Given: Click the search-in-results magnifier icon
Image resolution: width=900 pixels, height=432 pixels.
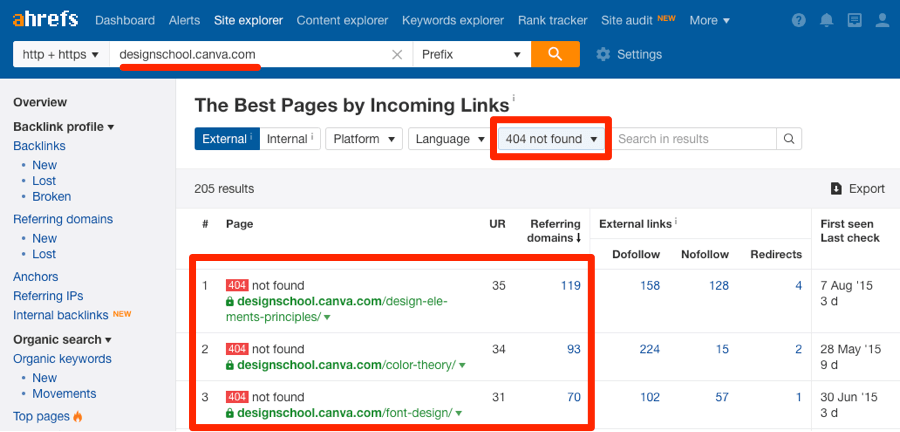Looking at the screenshot, I should coord(789,139).
